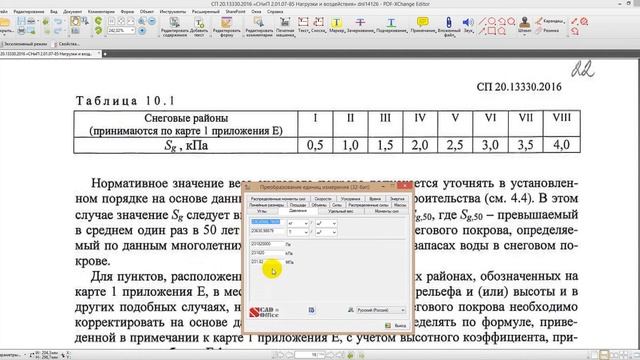Click the Zoom In magnifier icon
This screenshot has height=360, width=640.
tap(142, 21)
